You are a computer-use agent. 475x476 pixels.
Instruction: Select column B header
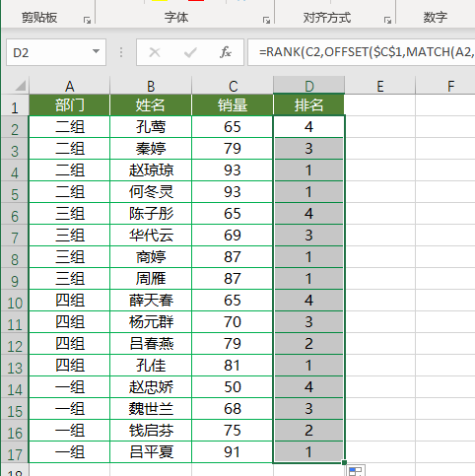click(x=151, y=86)
